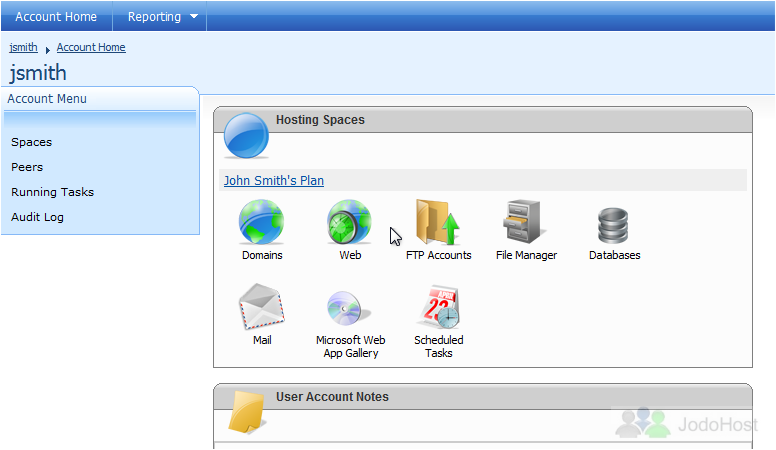This screenshot has height=450, width=776.
Task: Click the Account Home breadcrumb link
Action: pyautogui.click(x=91, y=47)
